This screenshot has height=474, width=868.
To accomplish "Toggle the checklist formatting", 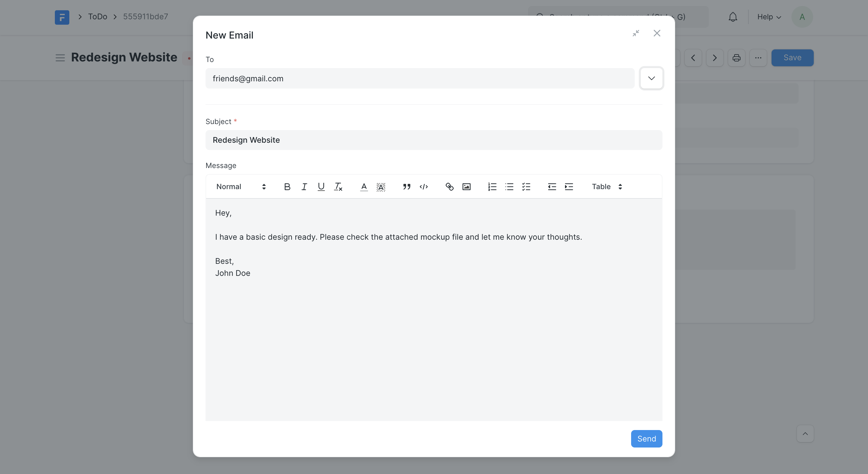I will pos(526,186).
